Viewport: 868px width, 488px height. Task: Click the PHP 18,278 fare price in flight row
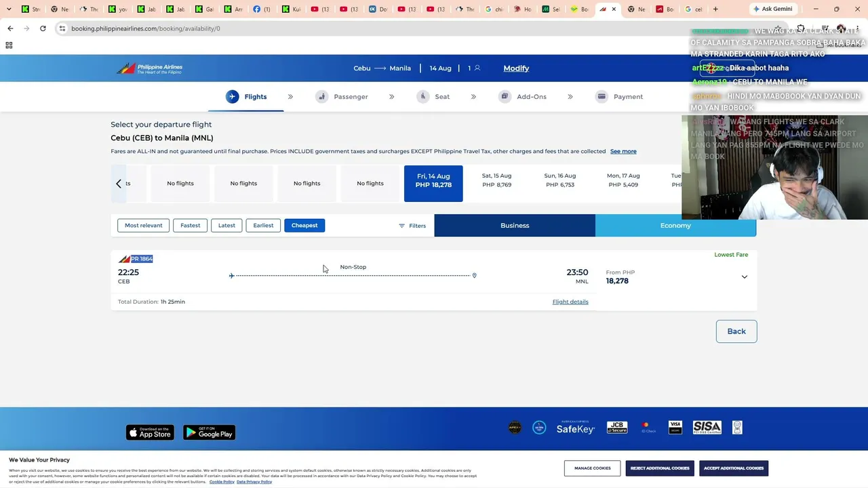617,281
